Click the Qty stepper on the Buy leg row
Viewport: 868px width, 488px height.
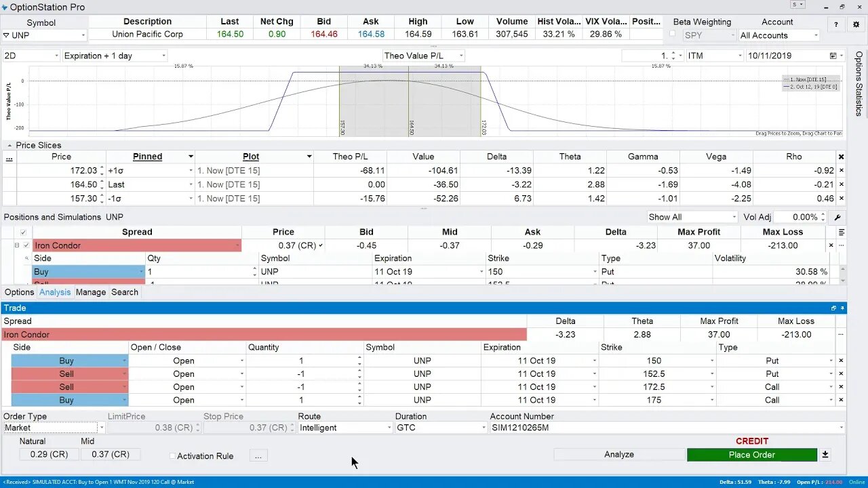click(x=255, y=272)
